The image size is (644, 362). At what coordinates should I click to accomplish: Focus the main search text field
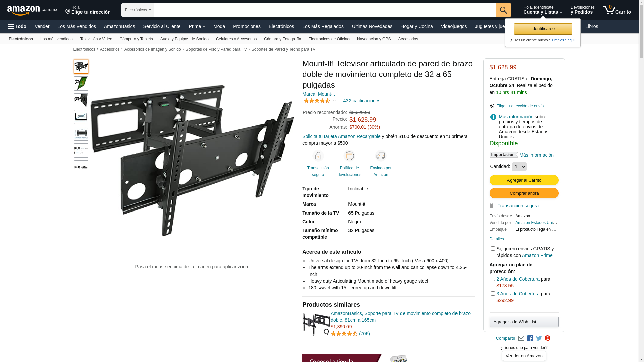[x=325, y=10]
